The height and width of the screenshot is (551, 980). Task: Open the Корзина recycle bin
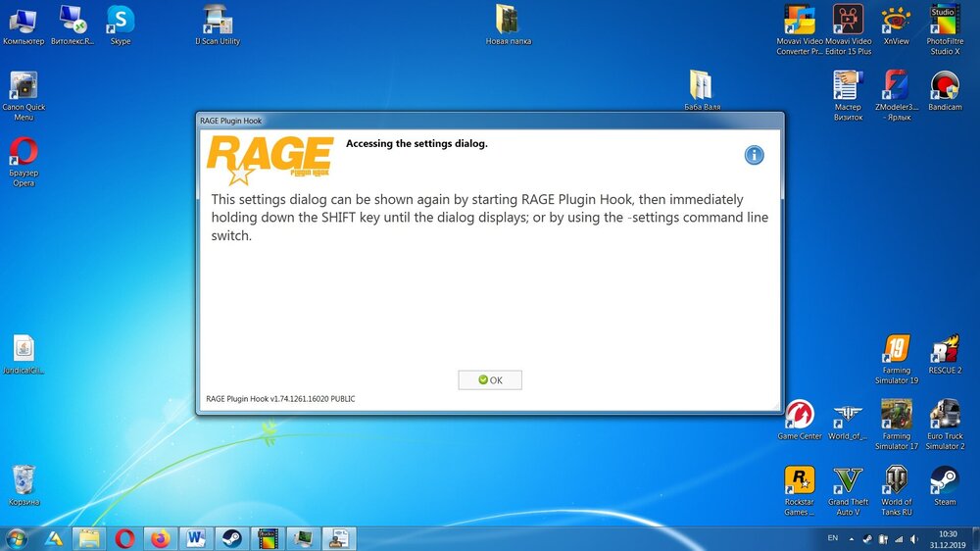pos(24,486)
